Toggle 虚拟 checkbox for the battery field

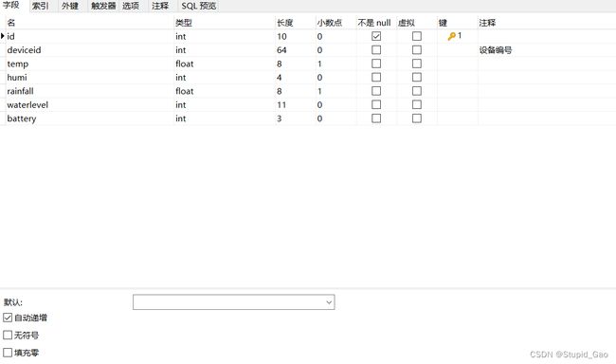(417, 118)
